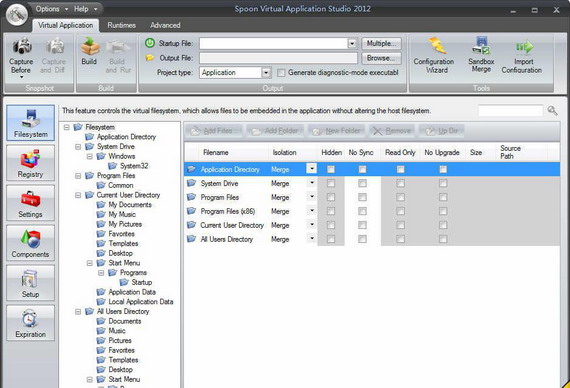Open the Help menu
The image size is (570, 388).
pos(85,9)
